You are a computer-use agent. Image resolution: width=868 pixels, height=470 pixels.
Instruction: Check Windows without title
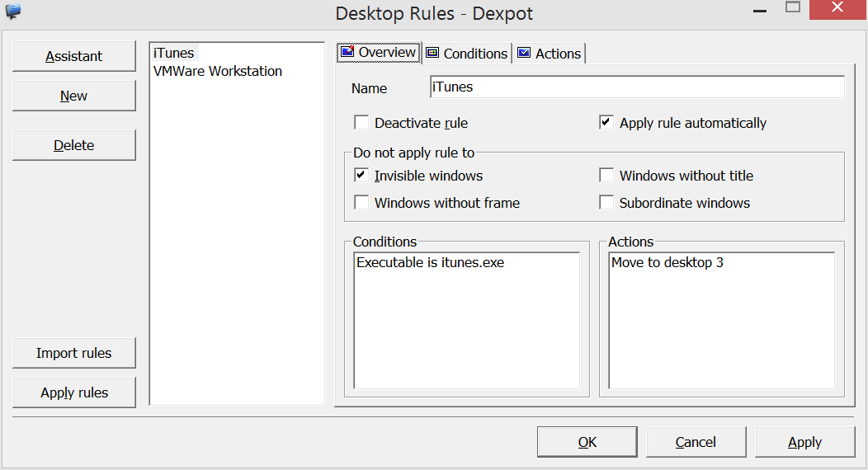[x=606, y=176]
